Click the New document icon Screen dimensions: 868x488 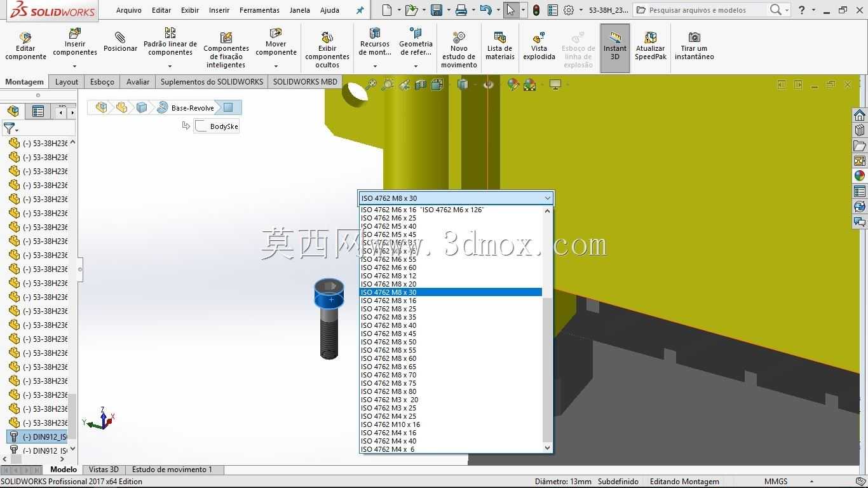coord(387,10)
